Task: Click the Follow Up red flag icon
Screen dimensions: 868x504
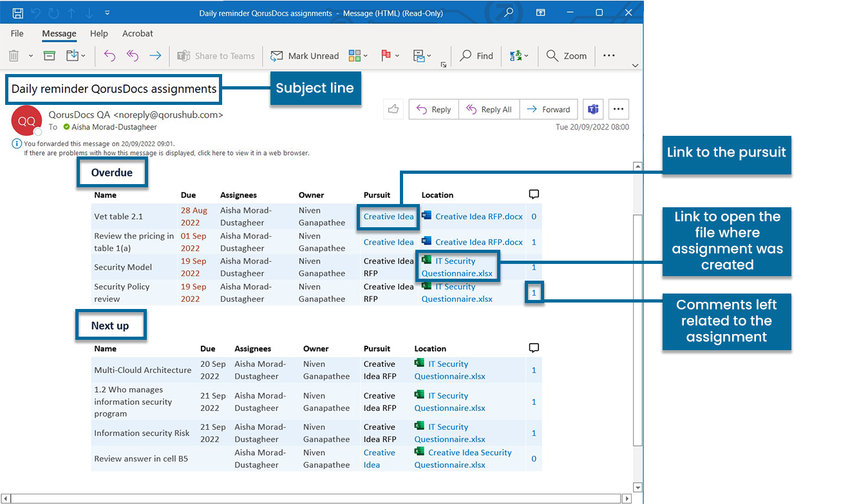Action: 386,56
